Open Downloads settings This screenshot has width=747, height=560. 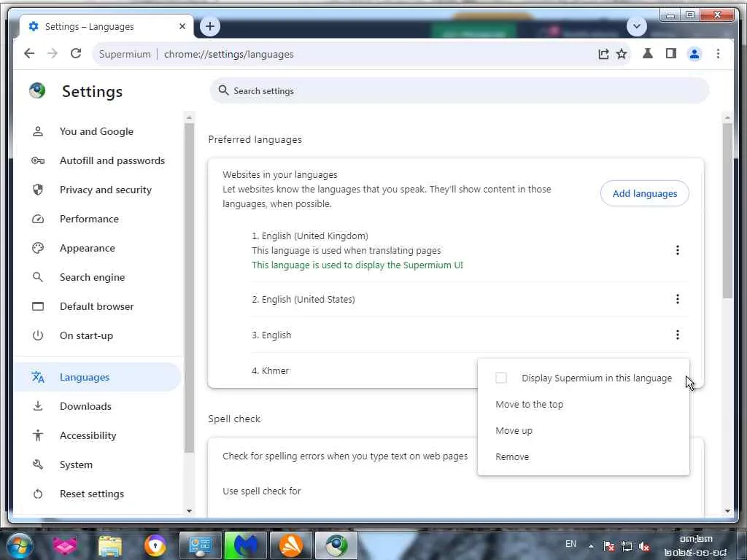tap(98, 406)
